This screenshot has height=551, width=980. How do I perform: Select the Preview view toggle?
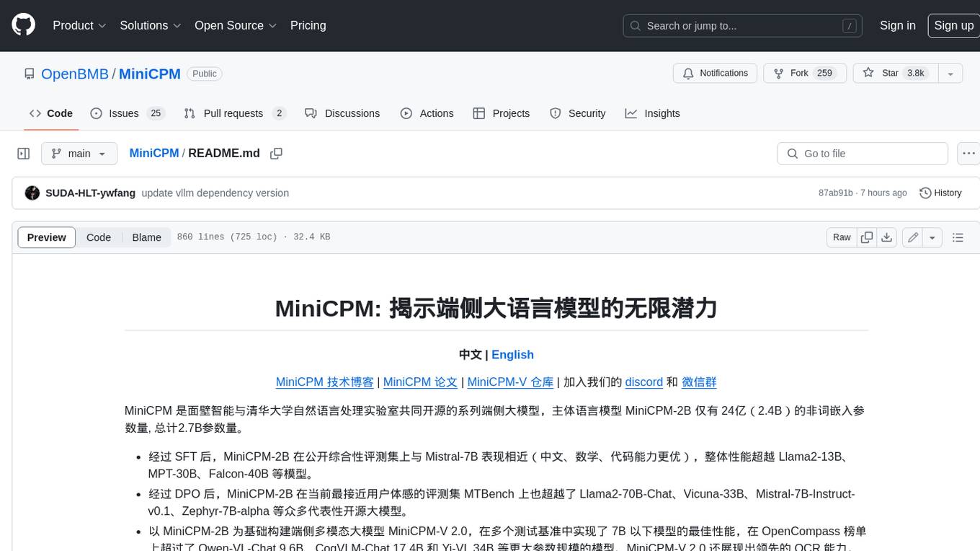point(47,237)
